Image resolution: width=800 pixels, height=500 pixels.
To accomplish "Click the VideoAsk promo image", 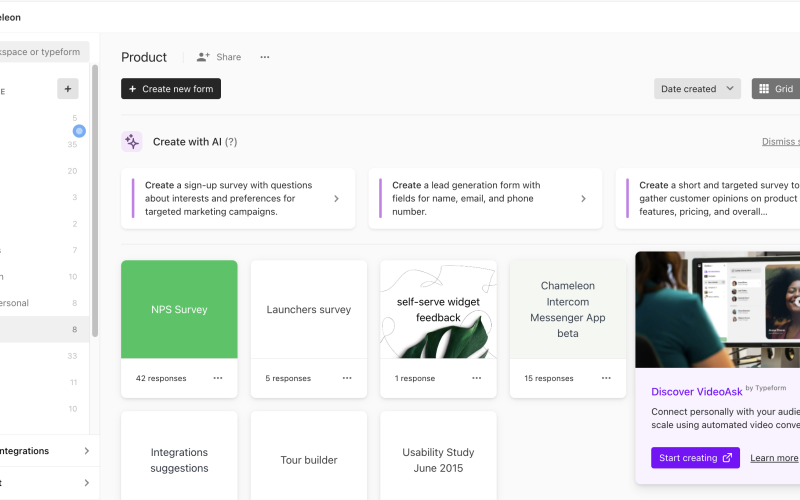I will click(x=718, y=309).
